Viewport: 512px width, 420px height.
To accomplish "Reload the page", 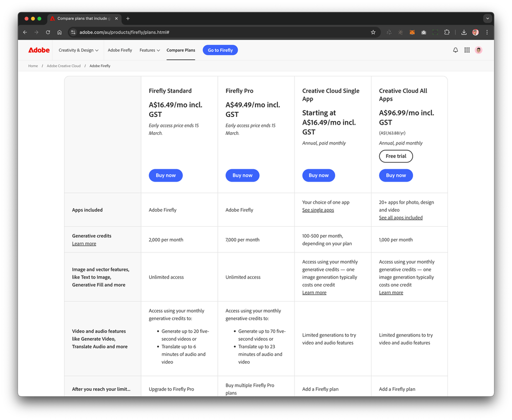I will [x=48, y=32].
